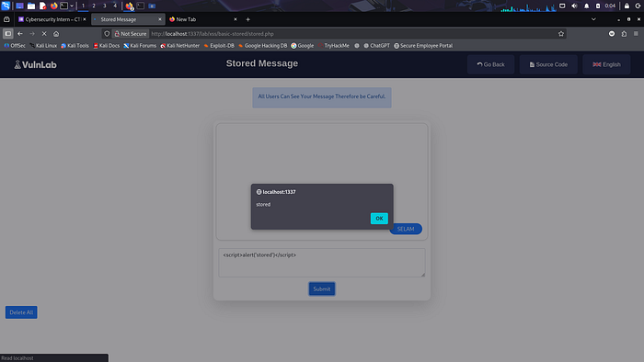Open the tracking protection shield
Image resolution: width=644 pixels, height=362 pixels.
point(107,34)
